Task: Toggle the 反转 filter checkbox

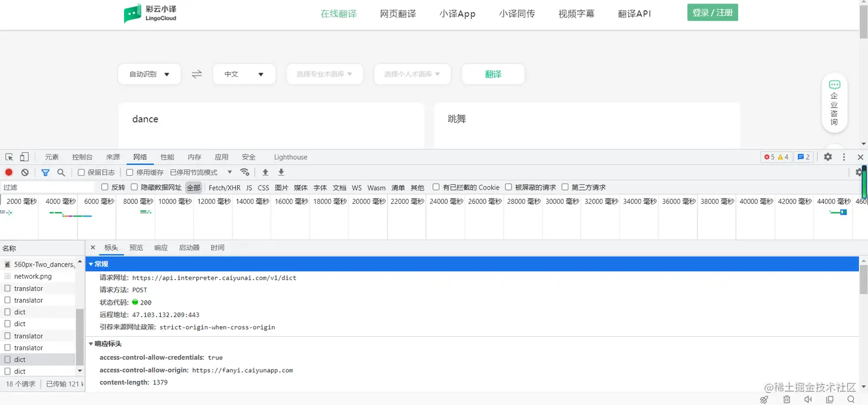Action: click(104, 187)
